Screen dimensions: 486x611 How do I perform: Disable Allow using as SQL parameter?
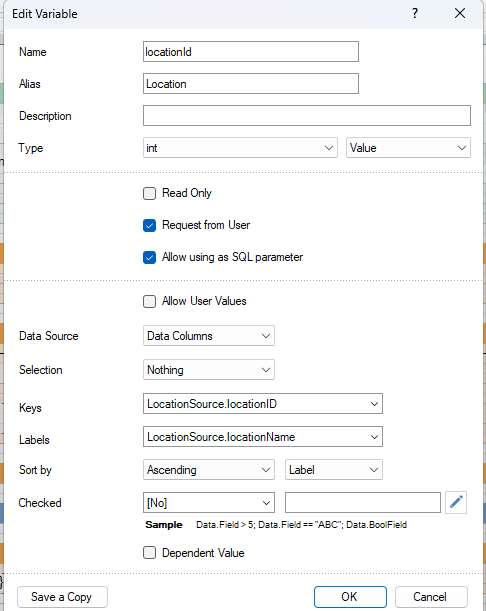coord(150,257)
